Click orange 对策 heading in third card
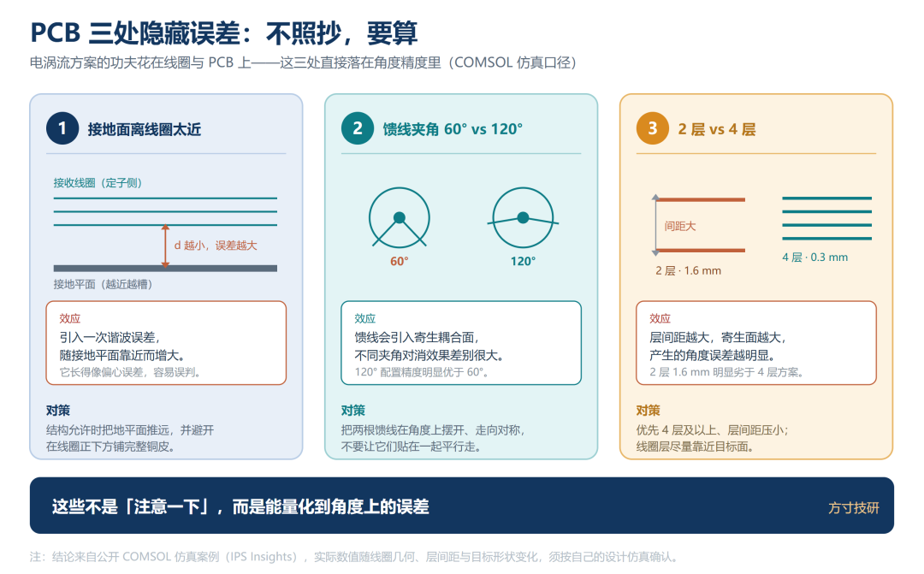924x574 pixels. pos(649,410)
